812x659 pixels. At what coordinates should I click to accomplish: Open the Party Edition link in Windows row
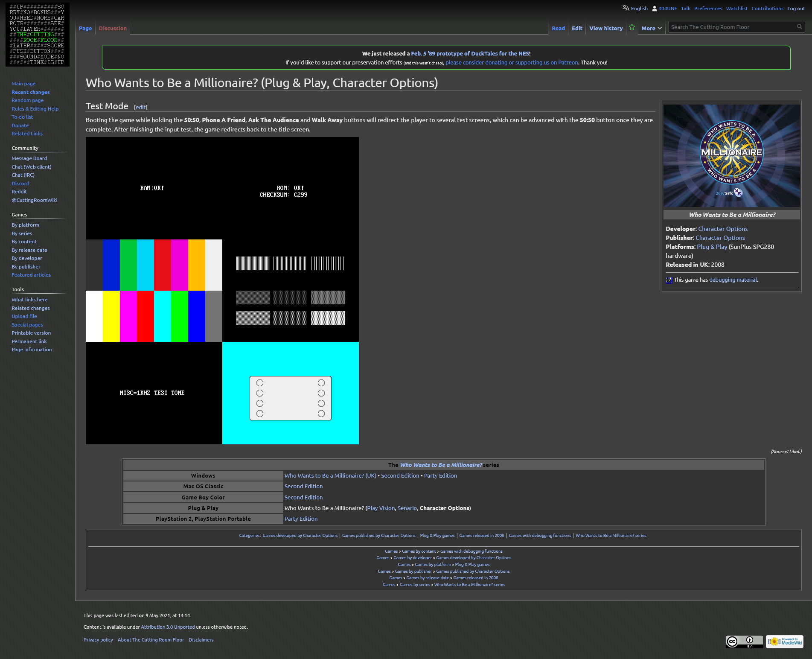pyautogui.click(x=440, y=475)
